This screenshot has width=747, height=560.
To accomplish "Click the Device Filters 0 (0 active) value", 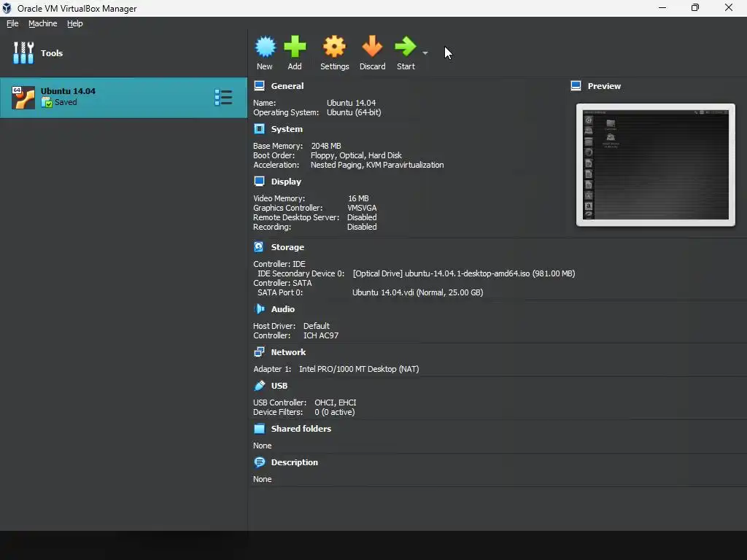I will point(334,412).
